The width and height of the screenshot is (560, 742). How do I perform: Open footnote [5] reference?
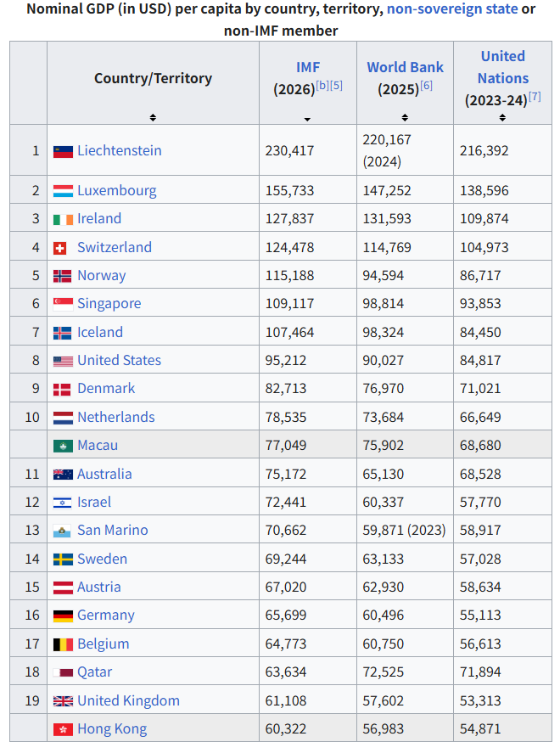pyautogui.click(x=336, y=86)
